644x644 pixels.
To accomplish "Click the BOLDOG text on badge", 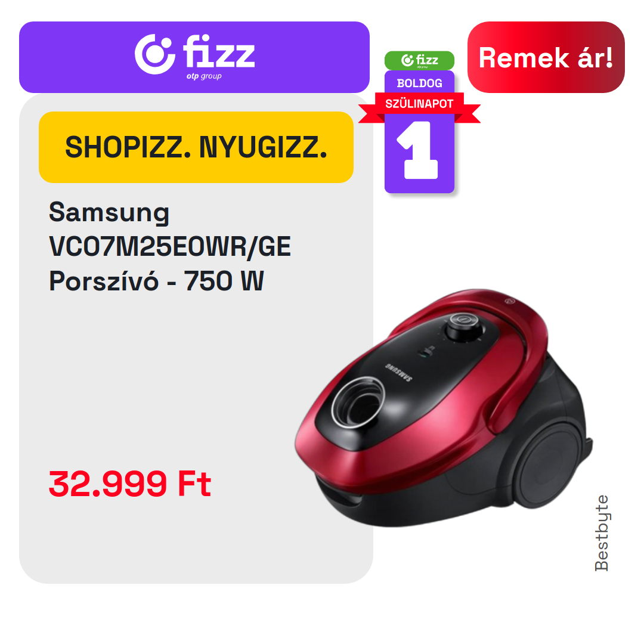I will pos(419,83).
